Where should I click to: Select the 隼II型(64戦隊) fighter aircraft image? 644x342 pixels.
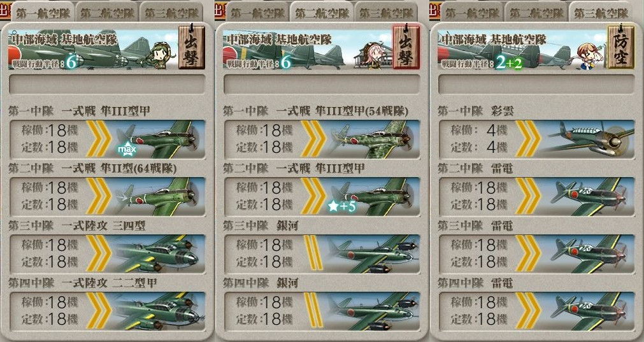(158, 197)
